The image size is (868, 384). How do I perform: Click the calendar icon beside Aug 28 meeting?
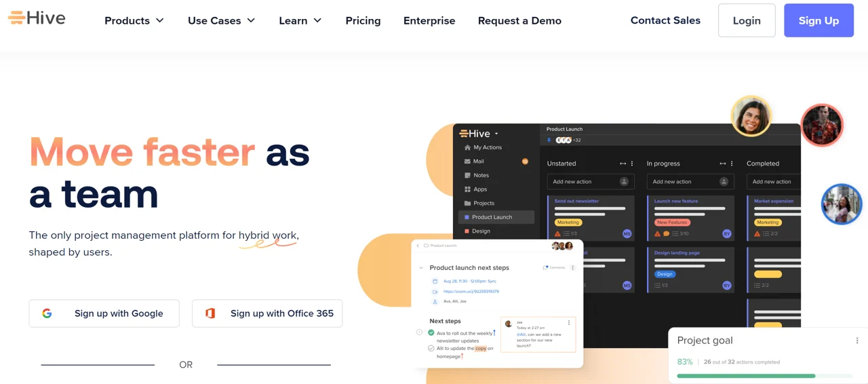coord(435,281)
